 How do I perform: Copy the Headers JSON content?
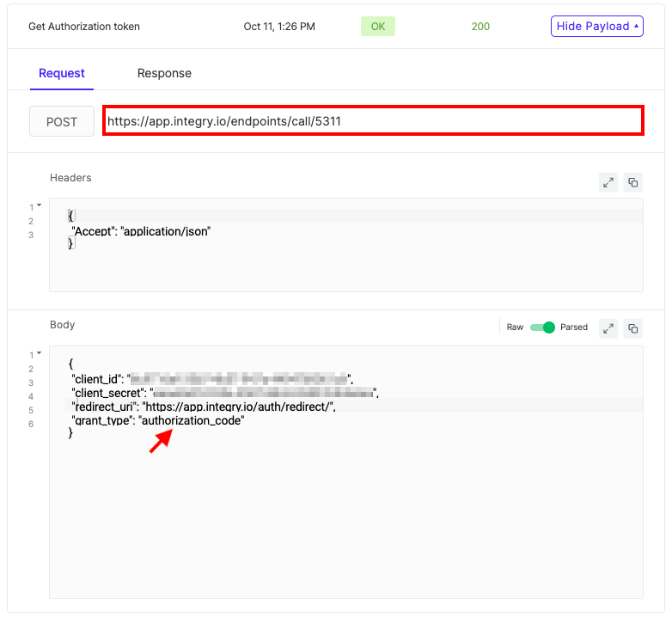[633, 183]
